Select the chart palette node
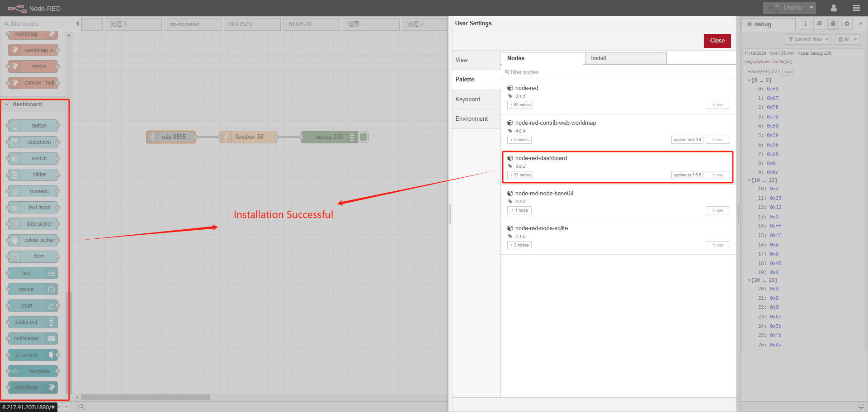The height and width of the screenshot is (412, 868). click(33, 306)
